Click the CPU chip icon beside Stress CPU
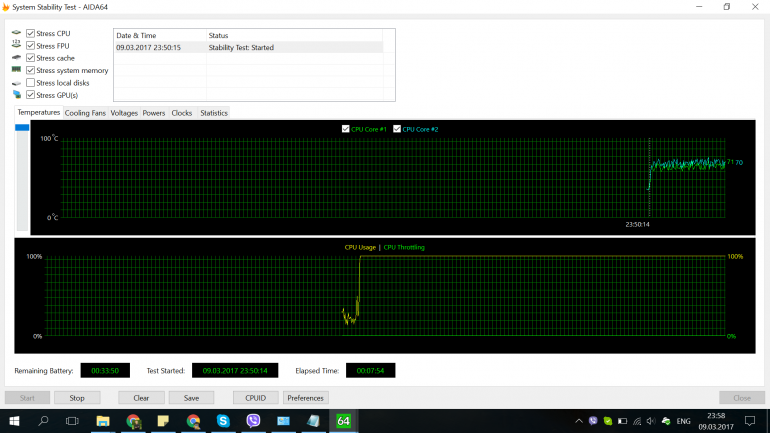 click(17, 33)
